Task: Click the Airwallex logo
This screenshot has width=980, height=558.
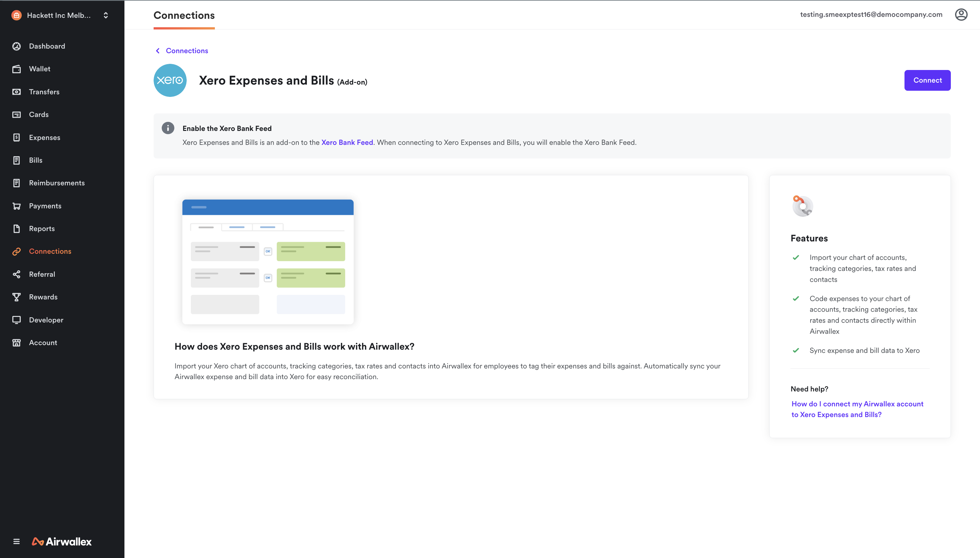Action: (62, 541)
